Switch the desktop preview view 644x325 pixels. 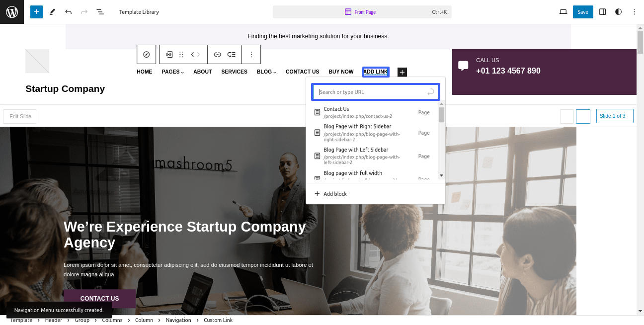coord(563,12)
